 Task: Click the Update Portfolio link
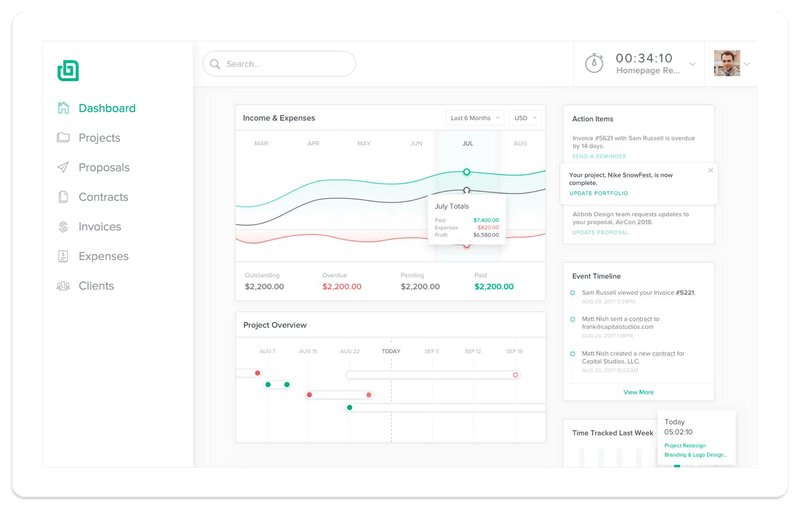tap(598, 193)
